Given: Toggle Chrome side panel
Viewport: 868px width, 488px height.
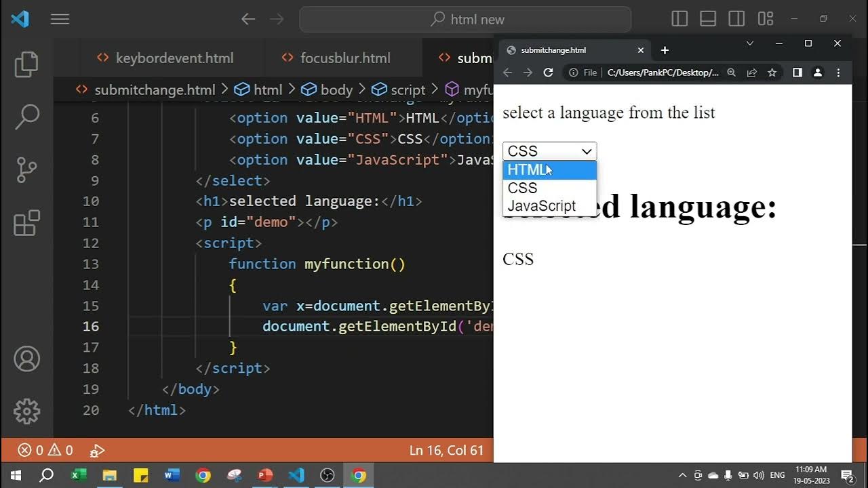Looking at the screenshot, I should (797, 73).
